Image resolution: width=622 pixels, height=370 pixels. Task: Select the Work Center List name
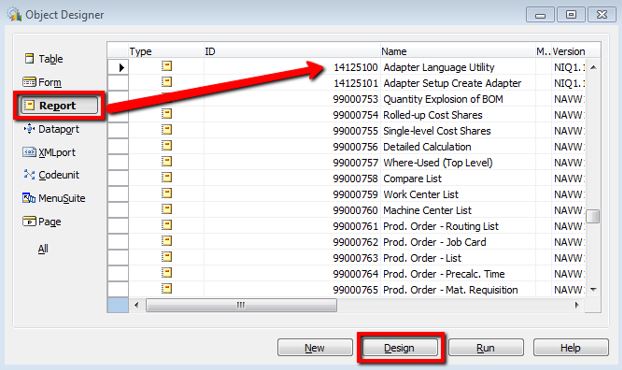point(420,194)
